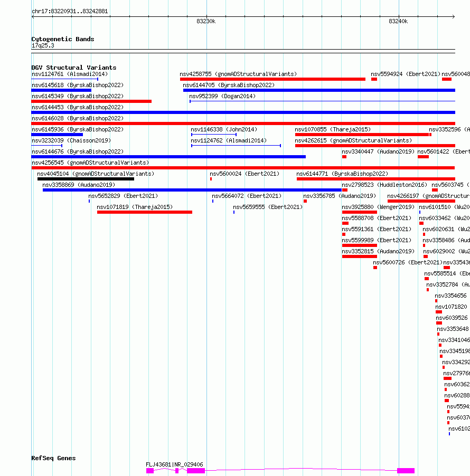Click the FLJ43681|NR_029406 gene label
Image resolution: width=470 pixels, height=476 pixels.
click(174, 464)
